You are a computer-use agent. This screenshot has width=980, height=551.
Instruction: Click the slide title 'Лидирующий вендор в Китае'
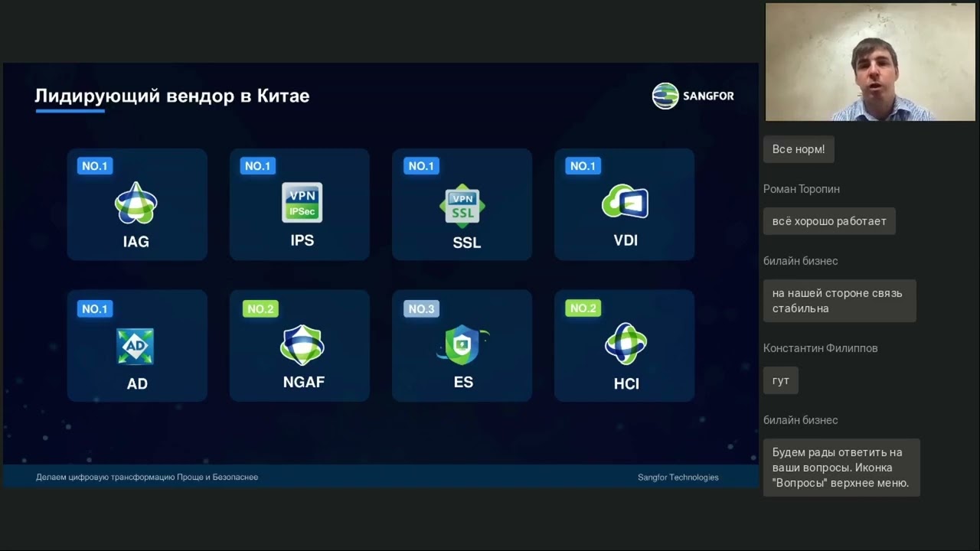click(172, 96)
